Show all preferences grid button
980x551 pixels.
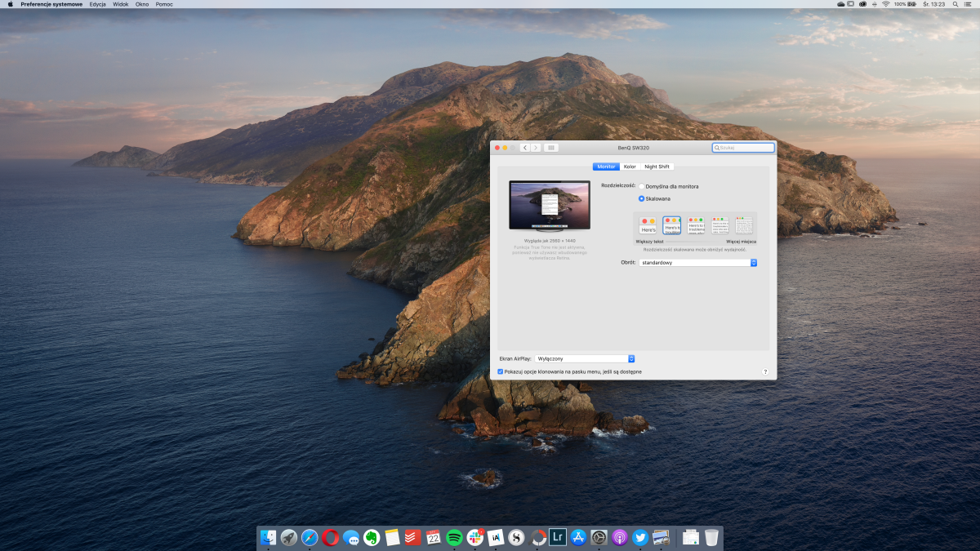[x=551, y=148]
